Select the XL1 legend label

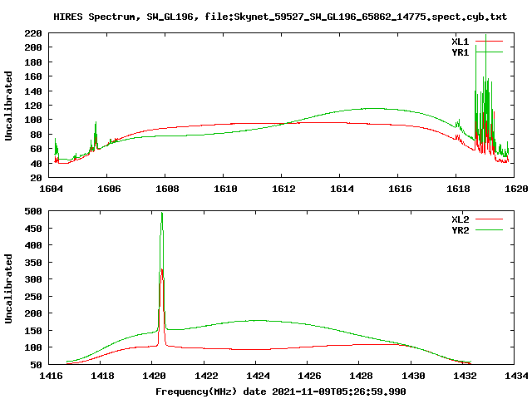tap(460, 42)
